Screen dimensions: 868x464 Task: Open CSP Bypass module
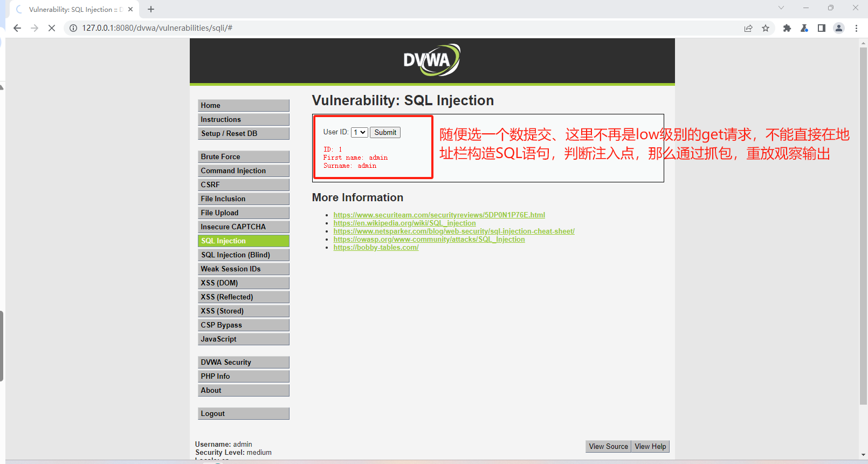pyautogui.click(x=244, y=325)
